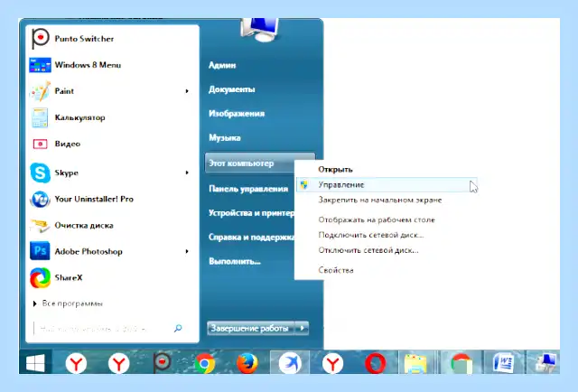Image resolution: width=578 pixels, height=392 pixels.
Task: Open File Explorer folder icon on taskbar
Action: coord(415,363)
